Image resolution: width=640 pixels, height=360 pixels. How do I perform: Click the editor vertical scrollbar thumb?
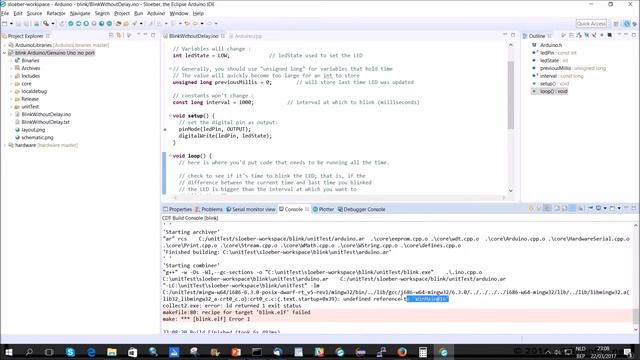point(510,95)
